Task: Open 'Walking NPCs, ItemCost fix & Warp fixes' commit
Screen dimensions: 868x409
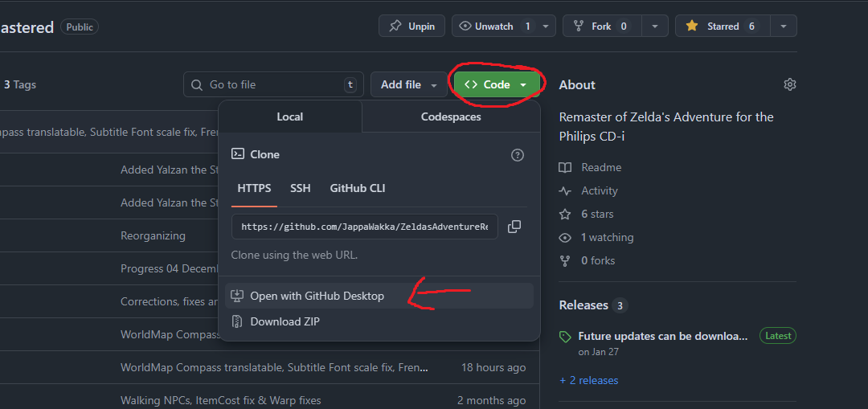Action: pos(220,400)
